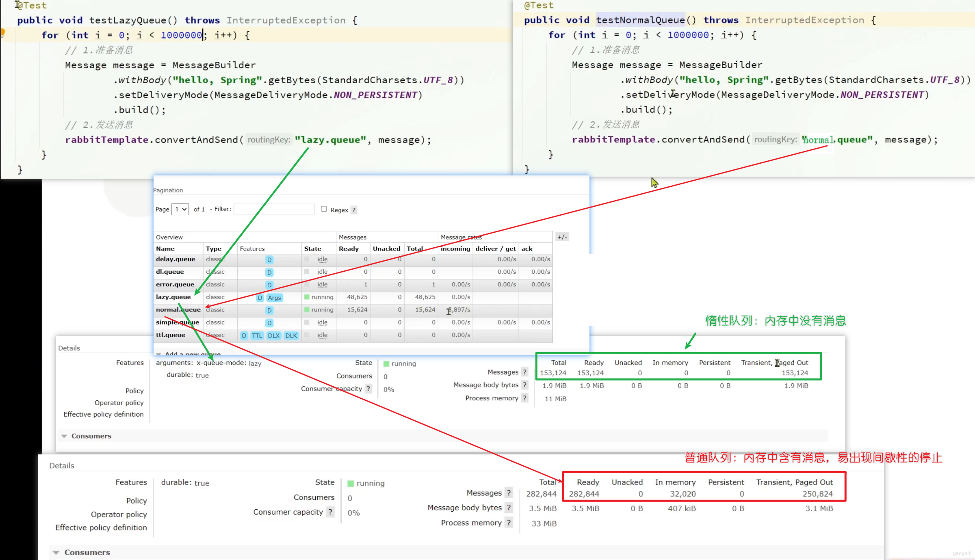Sort queues by the Ready column header
The width and height of the screenshot is (975, 560).
tap(349, 249)
